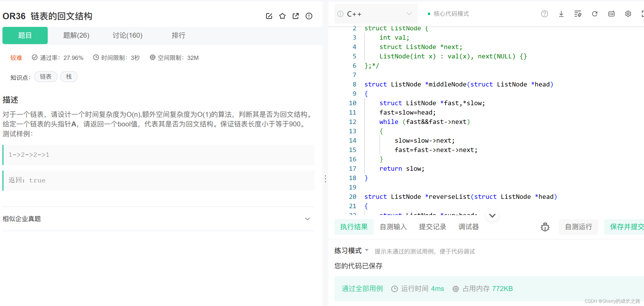The height and width of the screenshot is (306, 644).
Task: Click the 自测运行 button
Action: pos(578,227)
